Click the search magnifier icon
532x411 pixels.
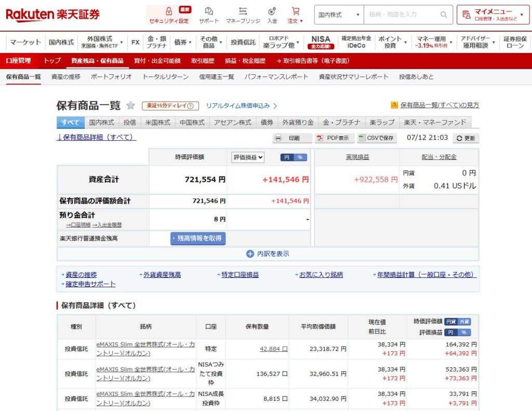tap(444, 15)
